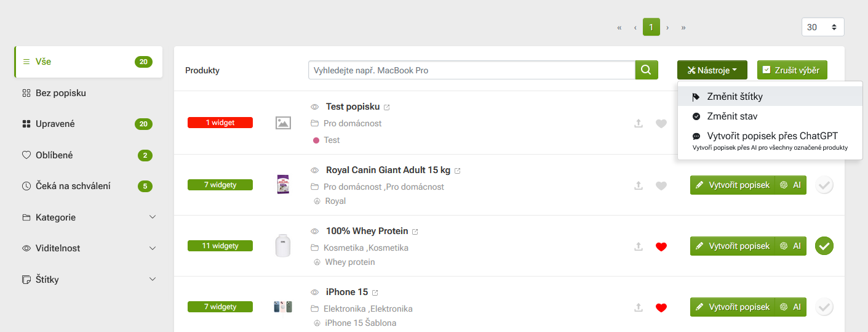868x332 pixels.
Task: Click Zrušit výběr button
Action: click(x=792, y=70)
